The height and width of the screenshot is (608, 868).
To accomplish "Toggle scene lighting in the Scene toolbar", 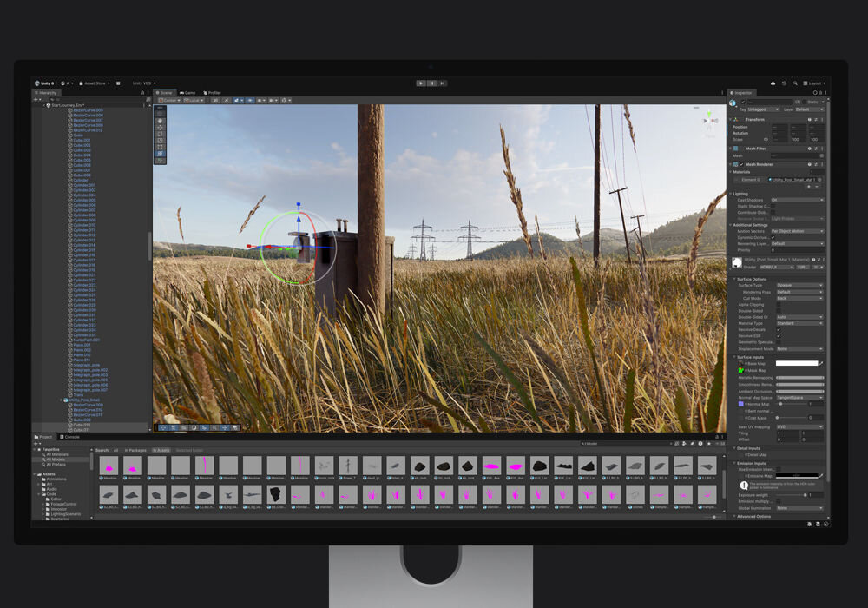I will pyautogui.click(x=237, y=100).
